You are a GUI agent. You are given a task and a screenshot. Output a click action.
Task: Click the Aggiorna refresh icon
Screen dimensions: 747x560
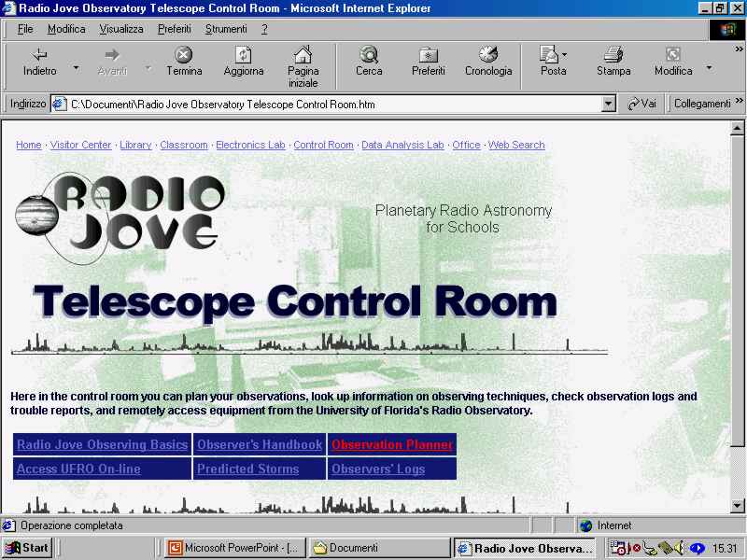pos(243,55)
